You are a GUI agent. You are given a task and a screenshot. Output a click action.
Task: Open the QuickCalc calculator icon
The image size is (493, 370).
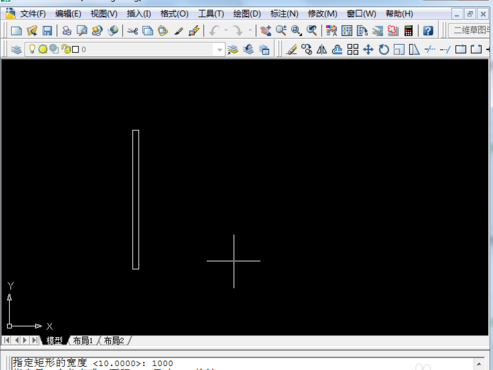pos(409,31)
